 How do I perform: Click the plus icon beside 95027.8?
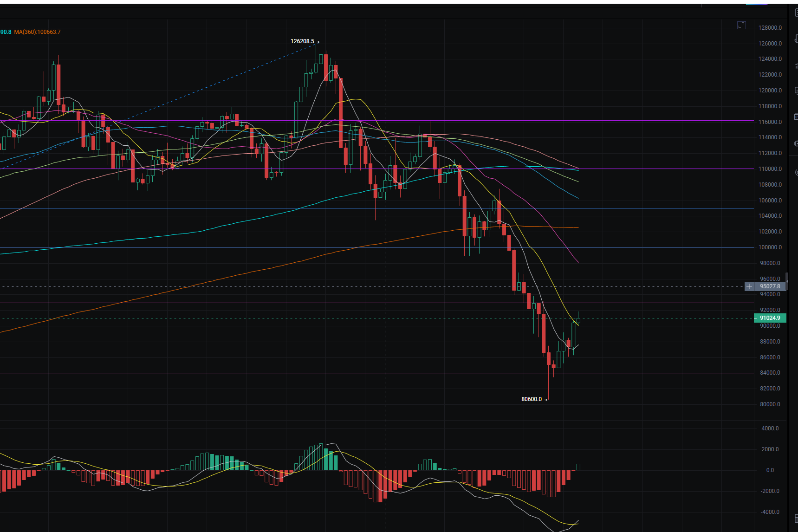click(749, 286)
